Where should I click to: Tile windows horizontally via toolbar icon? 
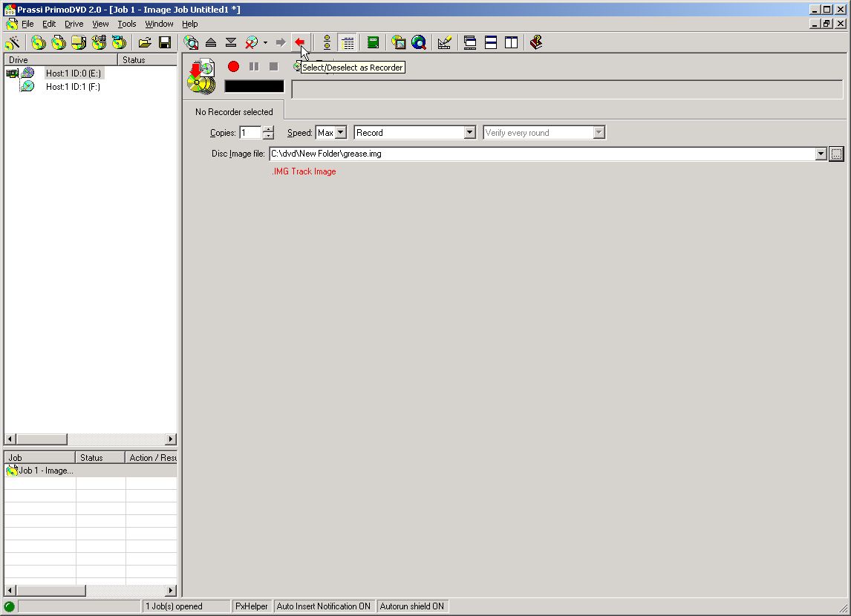[491, 42]
